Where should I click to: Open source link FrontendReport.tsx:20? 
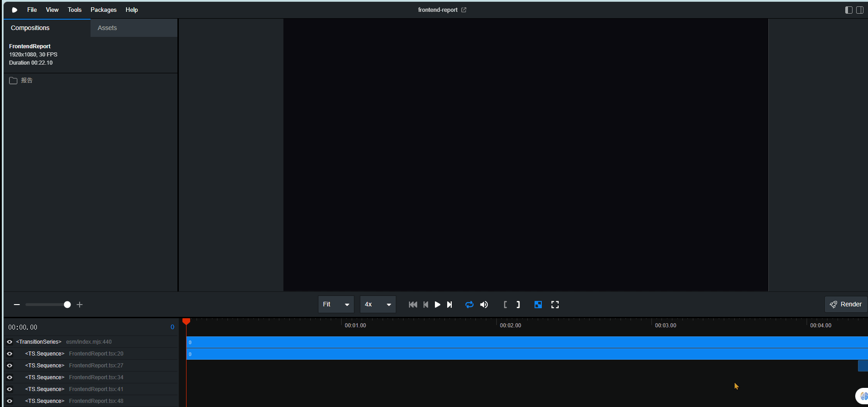(x=96, y=354)
